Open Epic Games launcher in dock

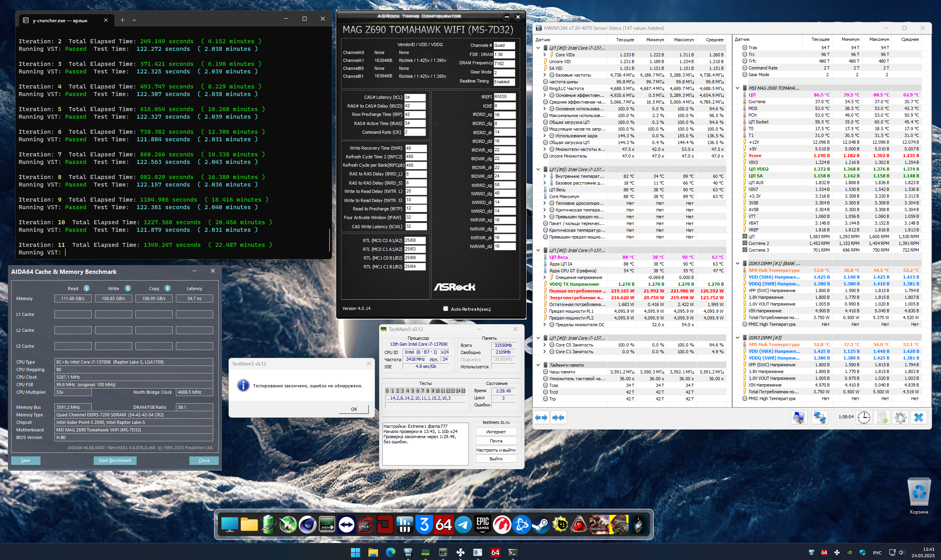tap(482, 525)
